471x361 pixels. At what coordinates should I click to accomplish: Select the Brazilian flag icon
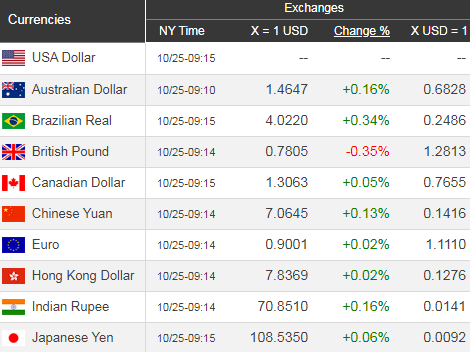pyautogui.click(x=13, y=121)
